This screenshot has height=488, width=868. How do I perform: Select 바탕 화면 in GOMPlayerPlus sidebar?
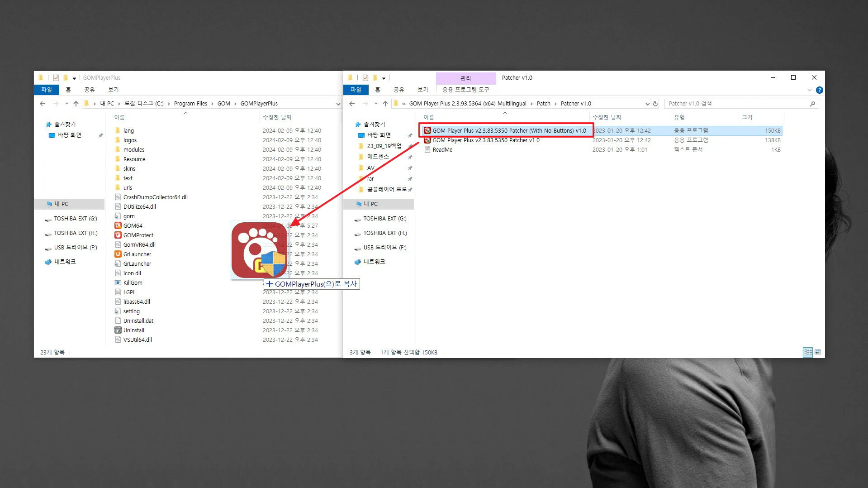tap(70, 135)
